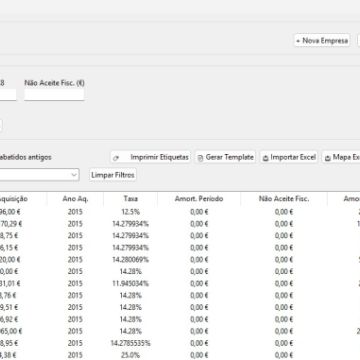Select year 2015 in the 14.280069% row

pos(75,259)
